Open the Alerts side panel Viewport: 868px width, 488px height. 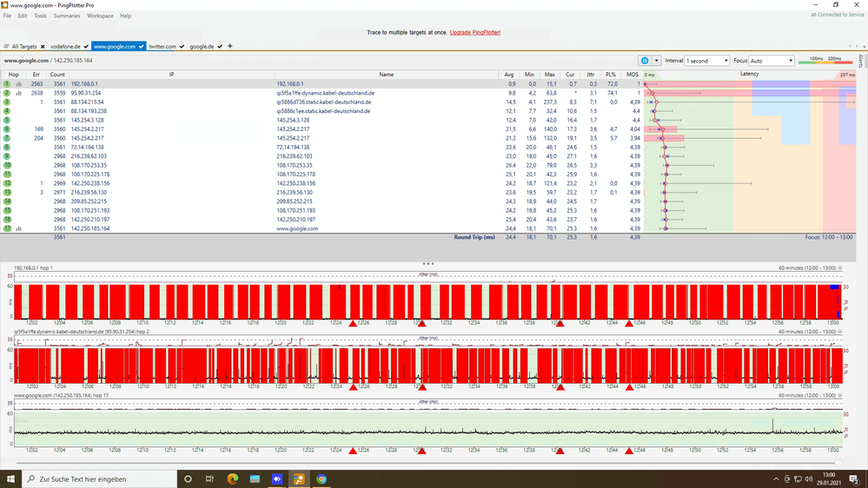(x=861, y=60)
